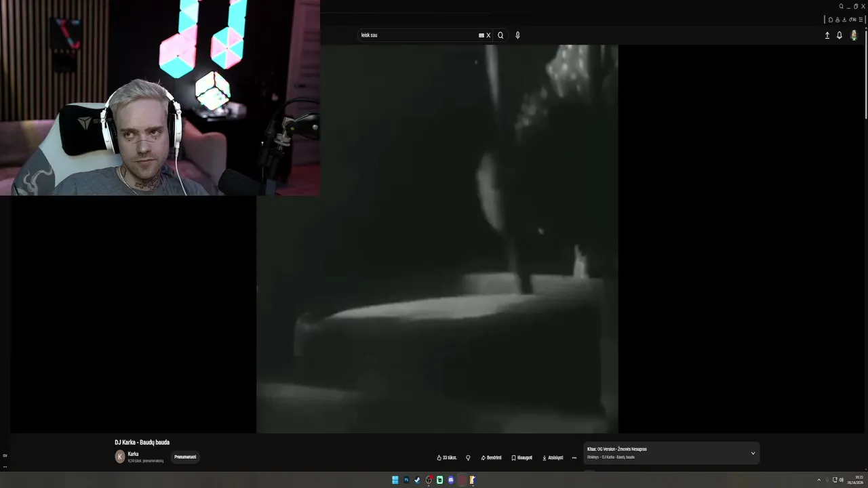868x488 pixels.
Task: Click the video player area
Action: click(x=437, y=239)
